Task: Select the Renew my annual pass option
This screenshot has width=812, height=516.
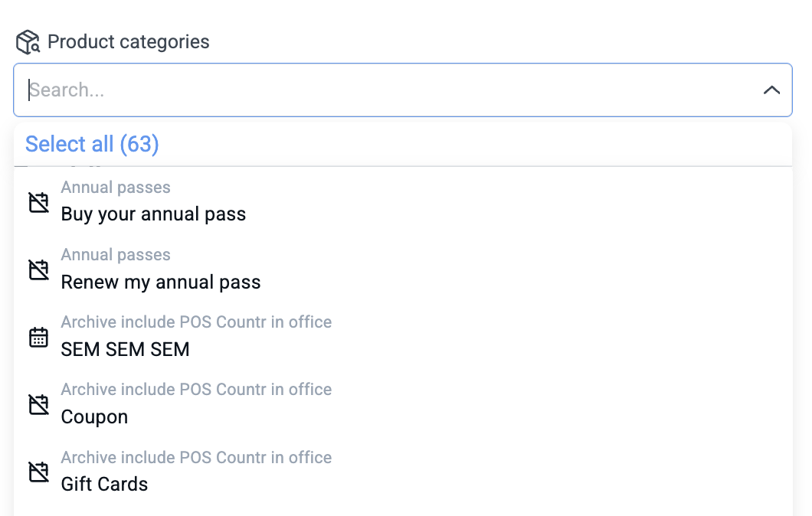Action: click(x=403, y=269)
